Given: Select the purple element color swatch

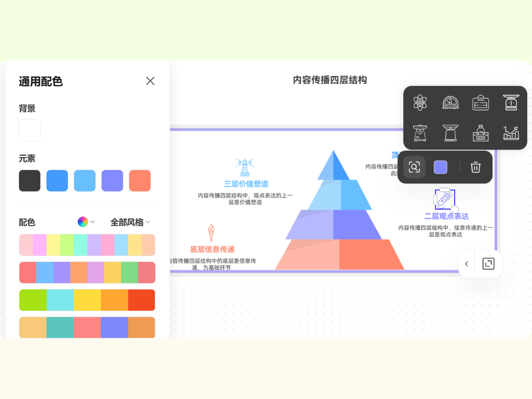Looking at the screenshot, I should [112, 180].
